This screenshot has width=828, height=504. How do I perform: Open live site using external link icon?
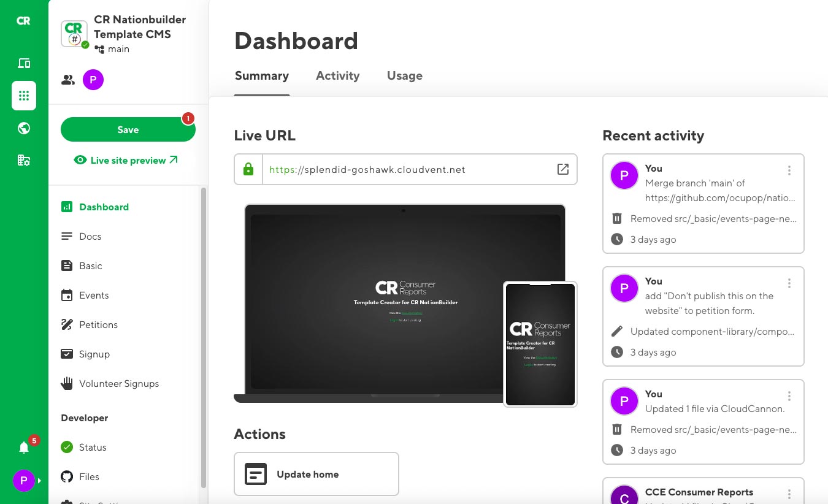[x=562, y=169]
